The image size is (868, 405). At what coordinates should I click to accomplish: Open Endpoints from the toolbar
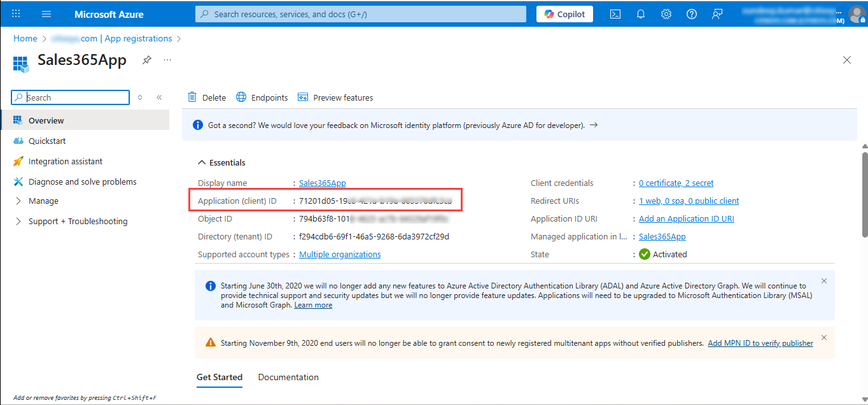[262, 97]
